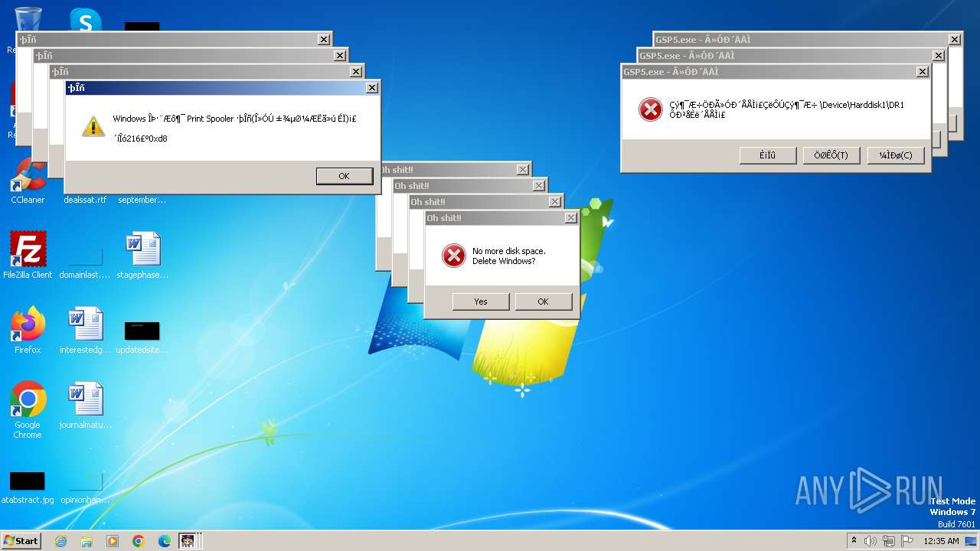The height and width of the screenshot is (551, 980).
Task: Show hidden tray icons arrow
Action: (x=854, y=541)
